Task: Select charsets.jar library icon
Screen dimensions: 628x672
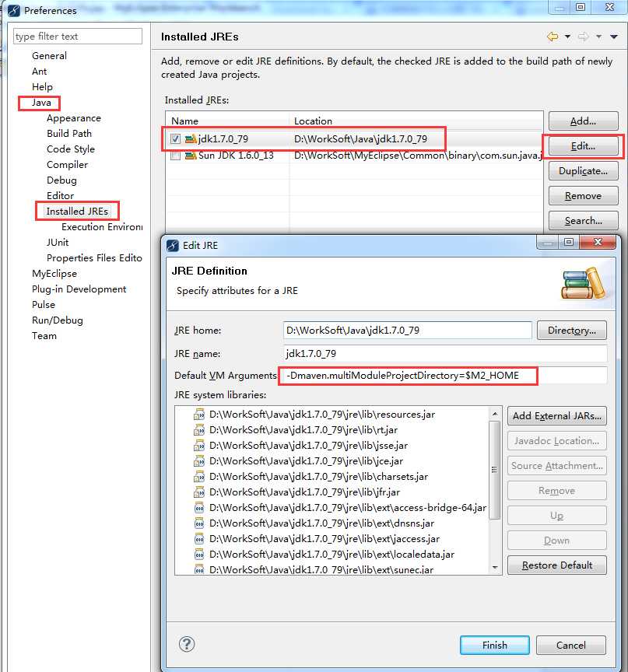Action: (x=199, y=477)
